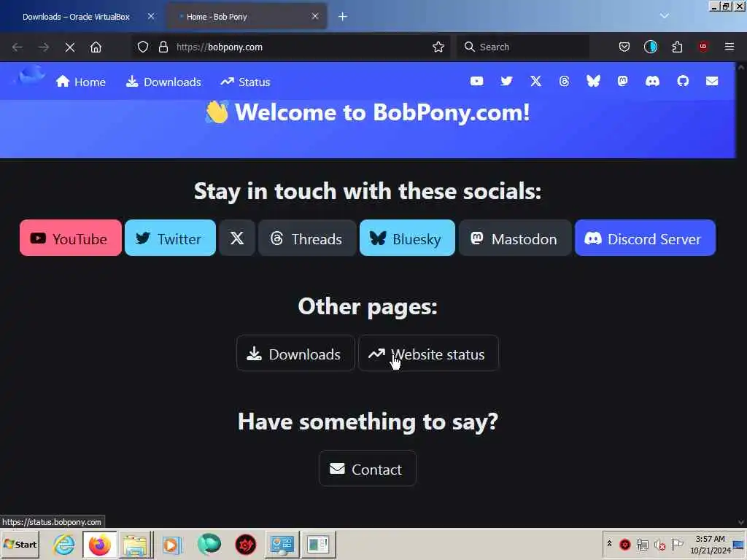Screen dimensions: 747x560
Task: Click the BobPony site logo
Action: tap(30, 76)
